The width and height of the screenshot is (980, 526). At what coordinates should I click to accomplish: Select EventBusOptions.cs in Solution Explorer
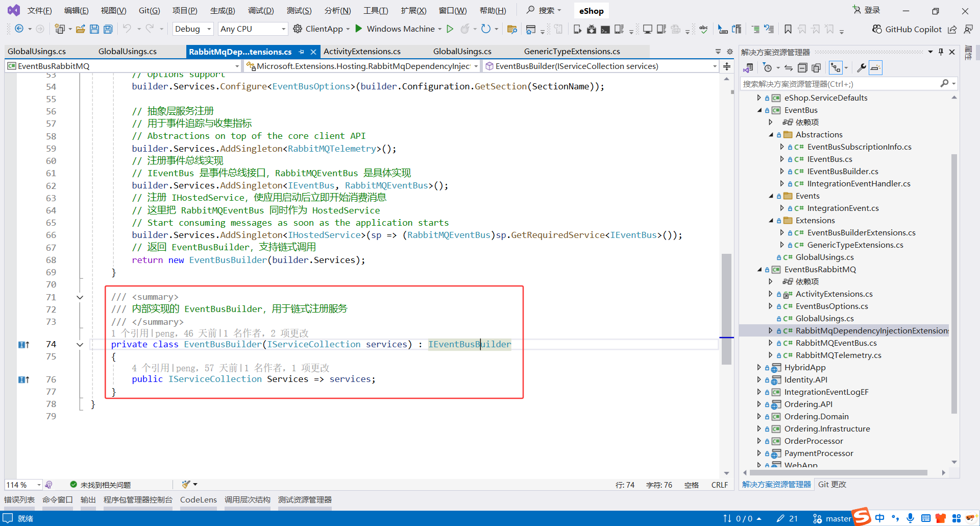pos(831,306)
